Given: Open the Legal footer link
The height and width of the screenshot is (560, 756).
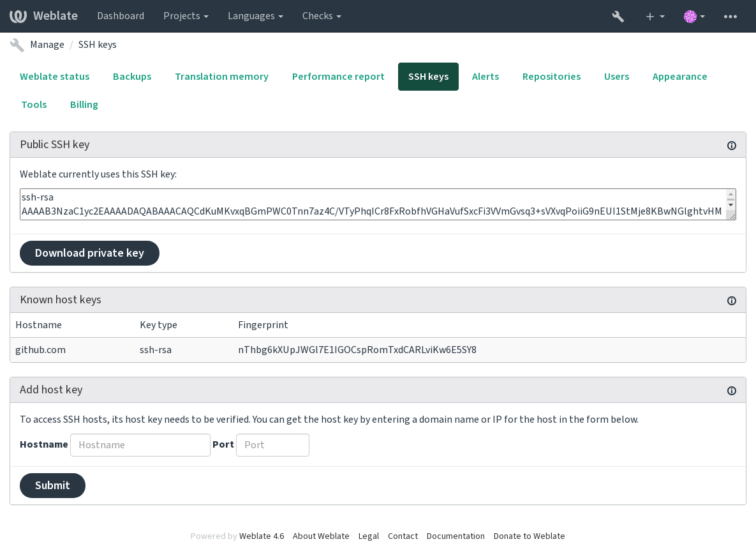Looking at the screenshot, I should pyautogui.click(x=368, y=536).
